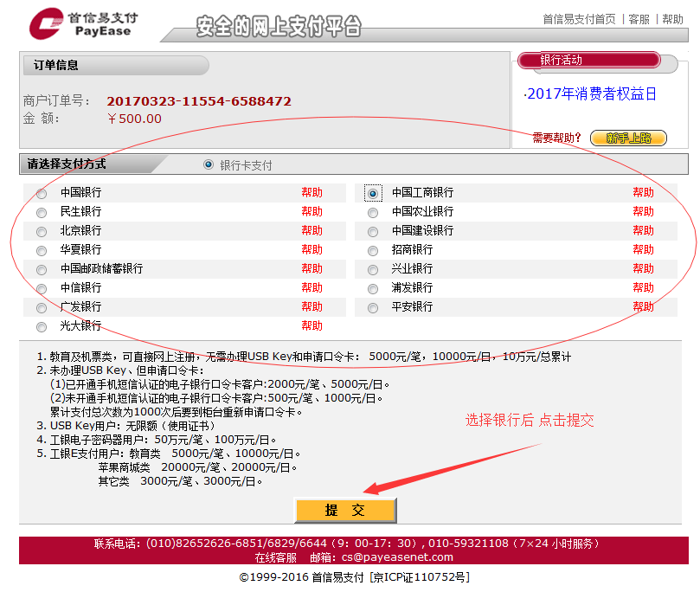Pick the 光大银行 radio option
Viewport: 700px width, 592px height.
pos(42,327)
